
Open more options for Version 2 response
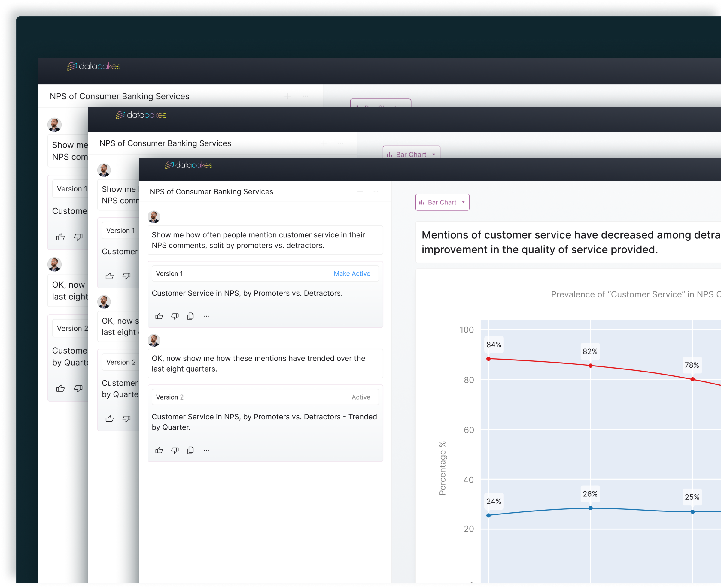[206, 450]
